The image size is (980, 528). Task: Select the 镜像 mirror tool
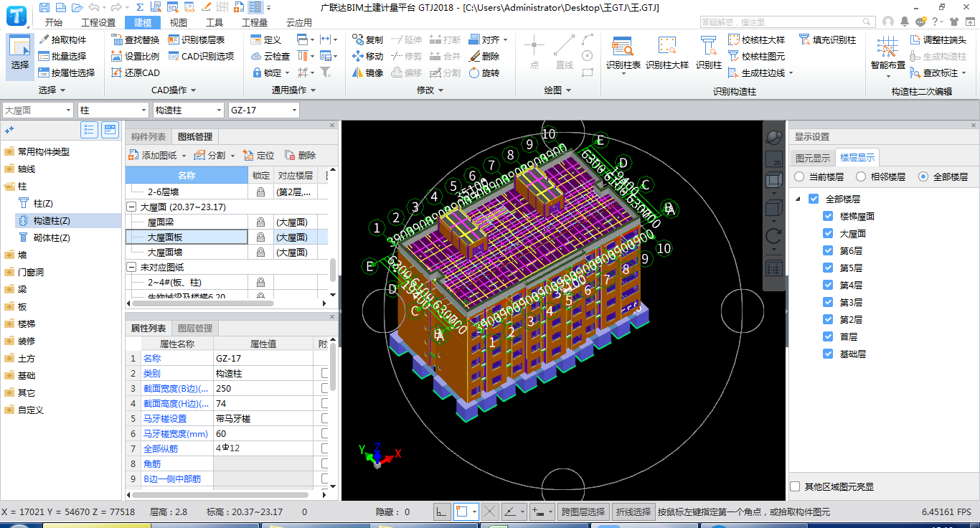(x=367, y=72)
